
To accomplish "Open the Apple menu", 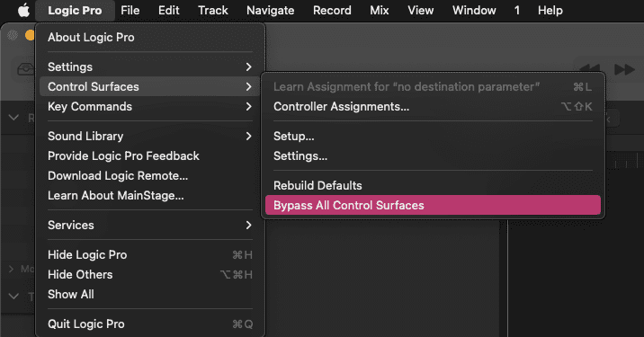I will [23, 10].
